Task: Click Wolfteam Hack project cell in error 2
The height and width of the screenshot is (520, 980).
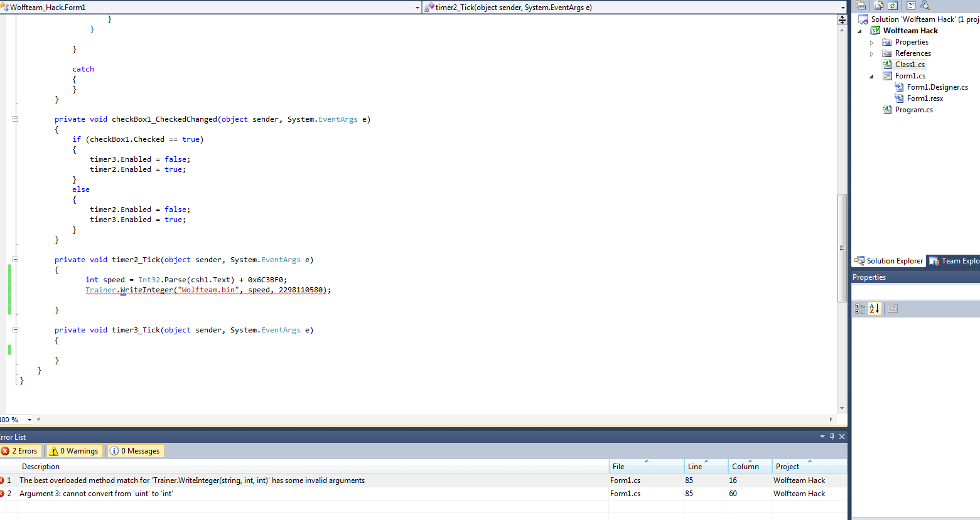Action: pos(799,494)
